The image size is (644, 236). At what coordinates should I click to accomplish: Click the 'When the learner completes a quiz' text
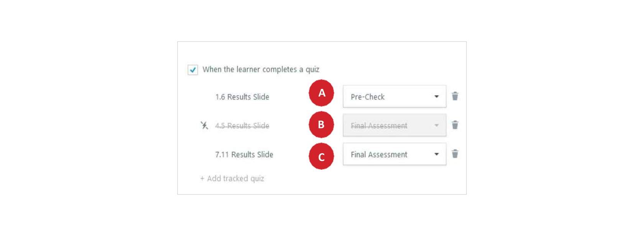[261, 69]
